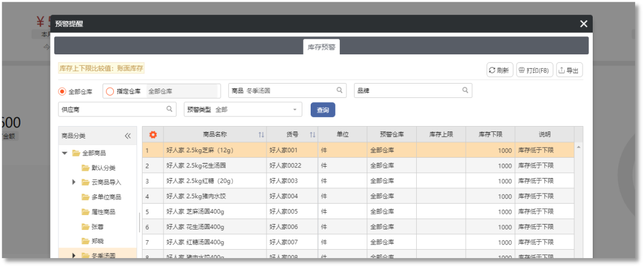
Task: Click the 导出 button
Action: click(x=569, y=70)
